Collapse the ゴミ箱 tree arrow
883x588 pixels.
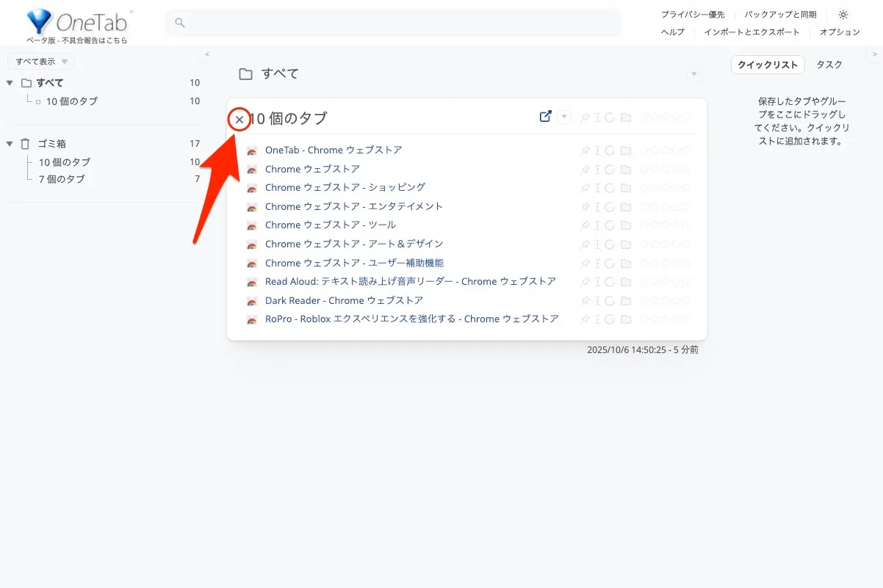coord(10,144)
